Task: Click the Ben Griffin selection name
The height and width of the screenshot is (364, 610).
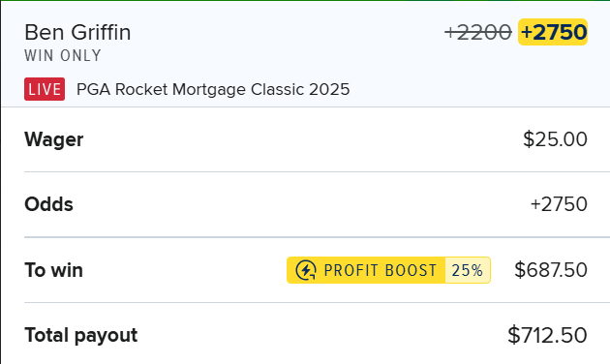Action: (77, 32)
